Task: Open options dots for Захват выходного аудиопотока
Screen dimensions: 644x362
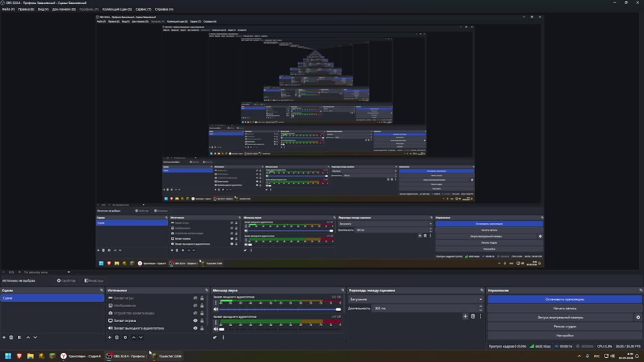Action: click(216, 323)
